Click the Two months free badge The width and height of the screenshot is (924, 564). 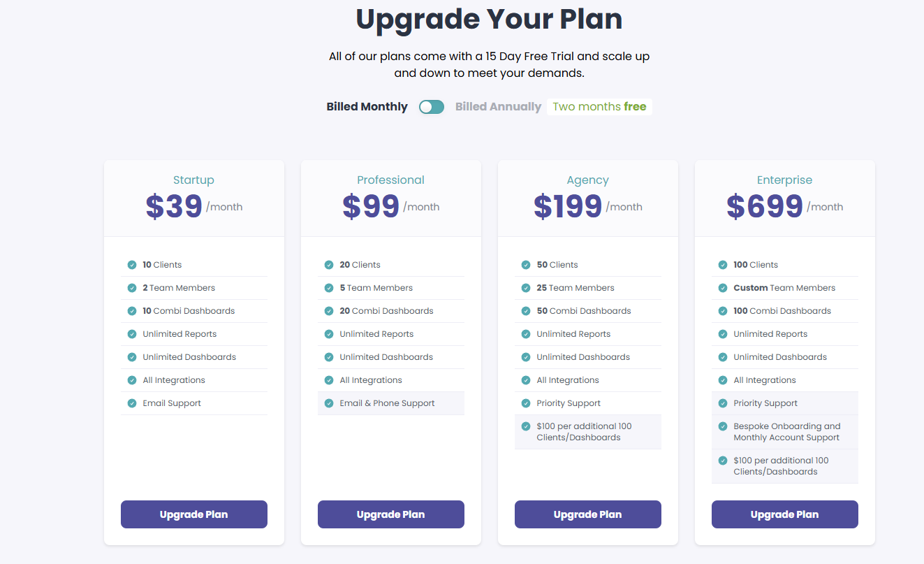599,107
